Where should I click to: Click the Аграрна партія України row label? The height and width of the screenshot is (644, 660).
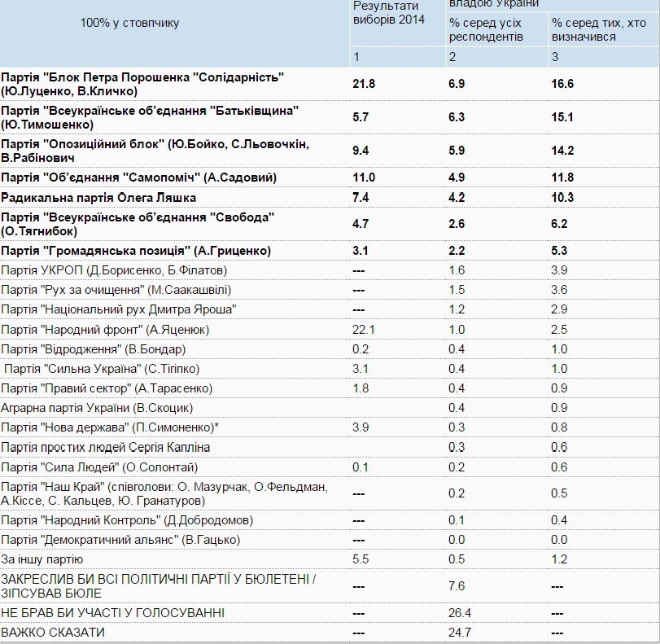coord(97,408)
